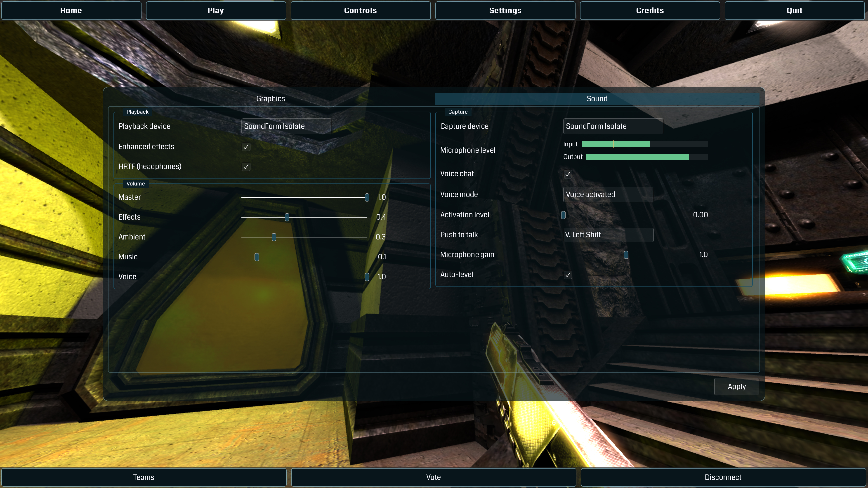Click the microphone Input level bar
This screenshot has width=868, height=488.
click(645, 144)
